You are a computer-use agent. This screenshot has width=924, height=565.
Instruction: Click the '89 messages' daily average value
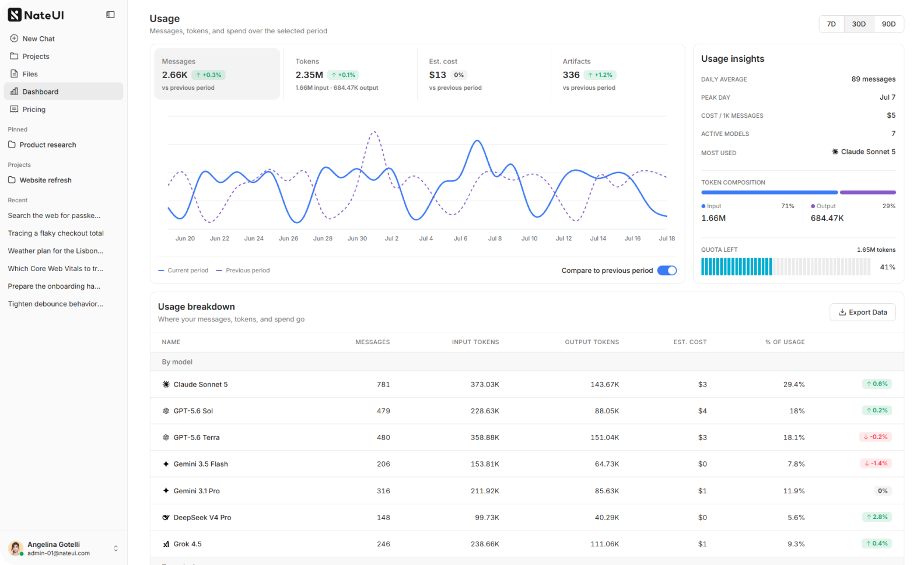click(873, 79)
